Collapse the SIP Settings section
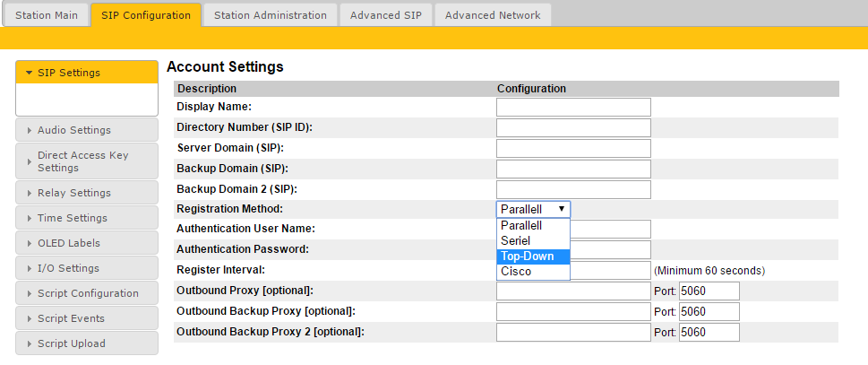This screenshot has width=868, height=365. [87, 73]
